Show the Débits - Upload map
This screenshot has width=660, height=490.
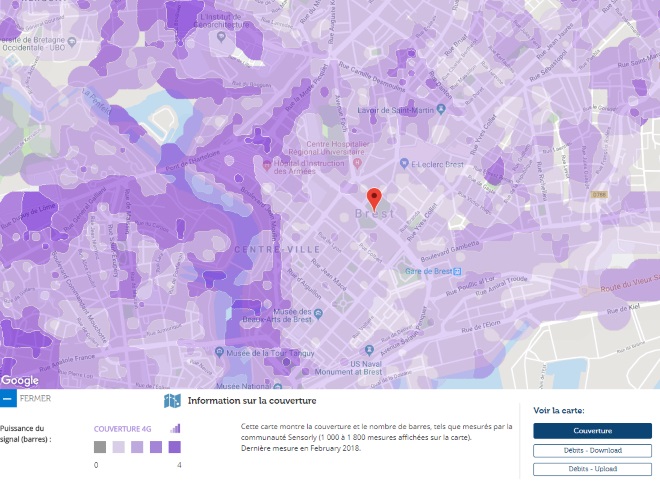click(592, 468)
